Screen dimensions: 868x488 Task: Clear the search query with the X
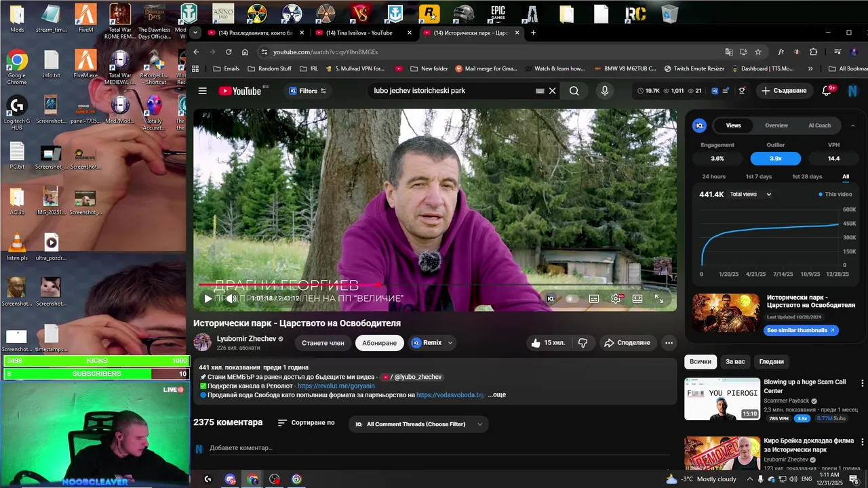pyautogui.click(x=552, y=91)
